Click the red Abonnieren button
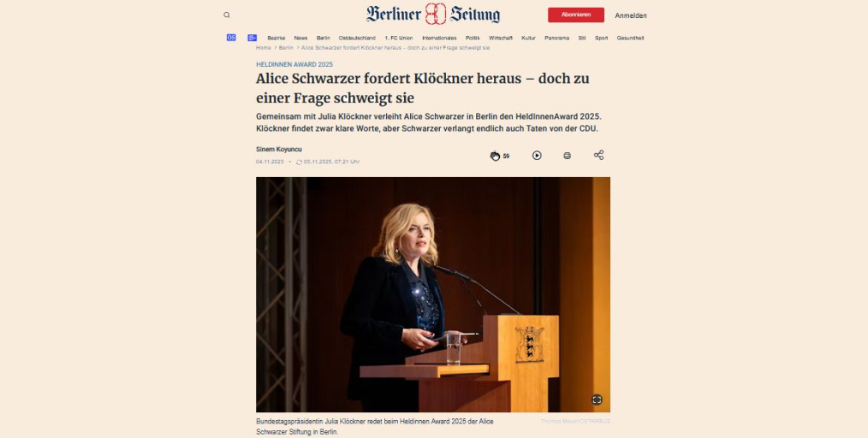Image resolution: width=868 pixels, height=438 pixels. pos(576,15)
